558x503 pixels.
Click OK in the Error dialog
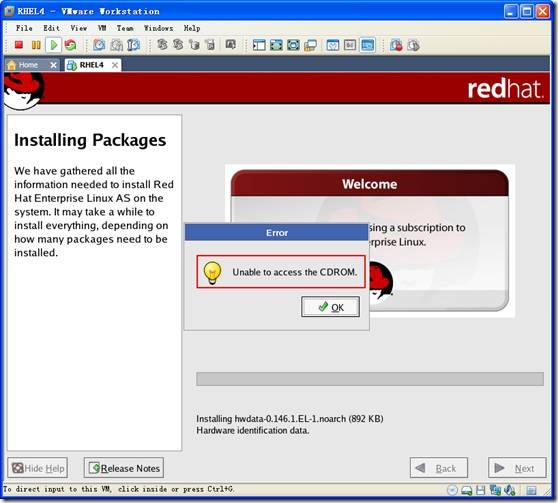pos(330,307)
